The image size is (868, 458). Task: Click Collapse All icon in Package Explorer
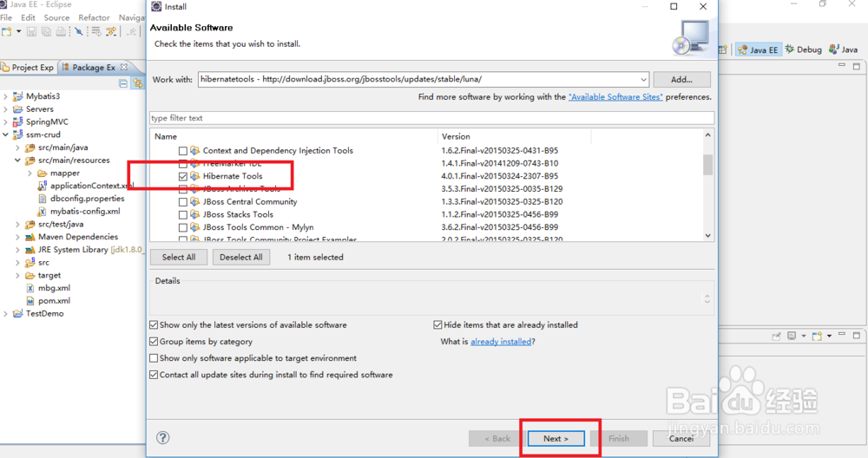coord(123,83)
